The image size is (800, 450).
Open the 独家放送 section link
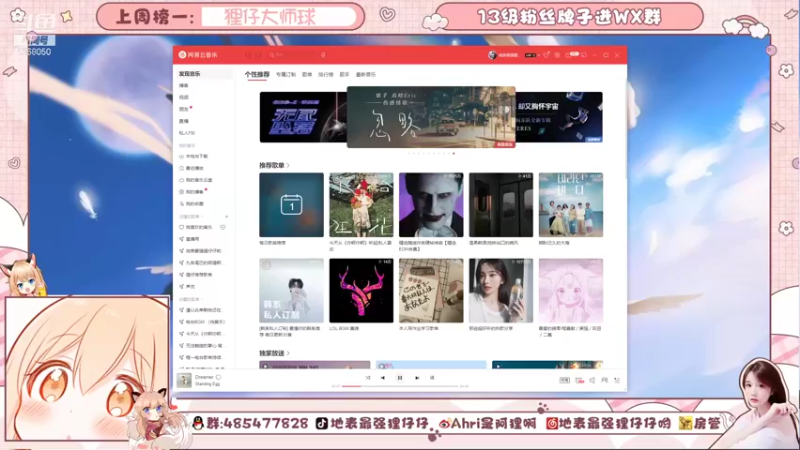[274, 353]
